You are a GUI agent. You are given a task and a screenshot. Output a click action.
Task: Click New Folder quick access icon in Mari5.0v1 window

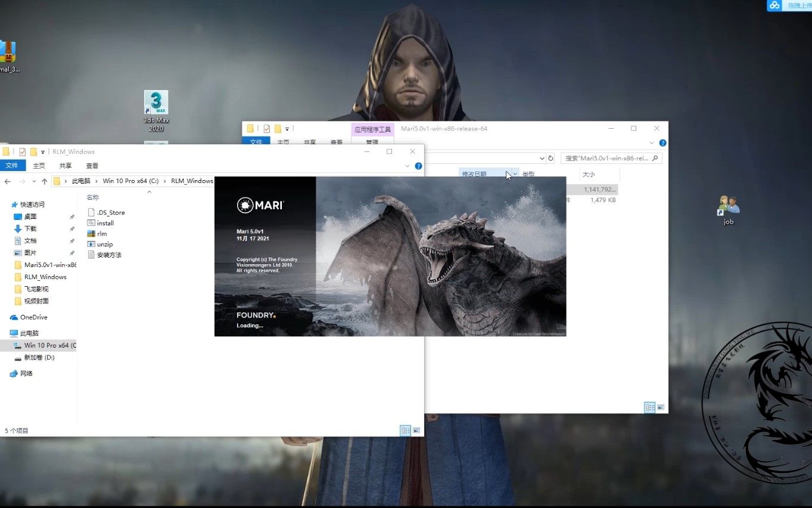(278, 128)
